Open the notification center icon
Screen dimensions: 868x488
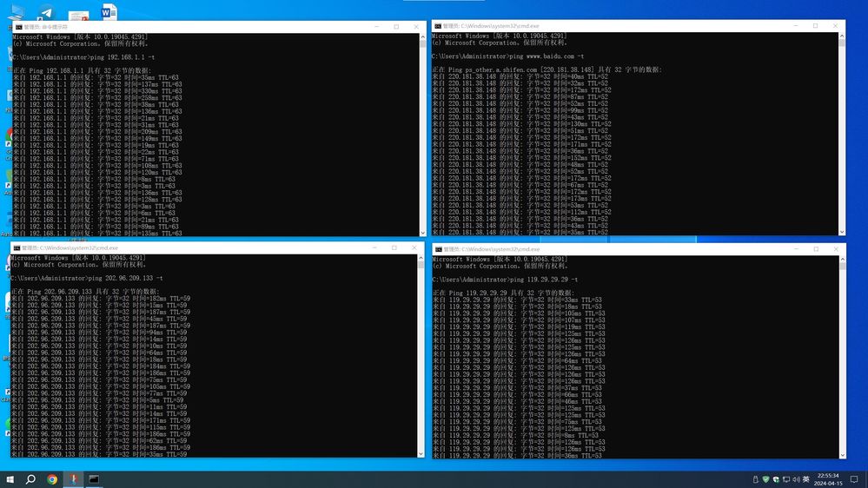click(854, 479)
